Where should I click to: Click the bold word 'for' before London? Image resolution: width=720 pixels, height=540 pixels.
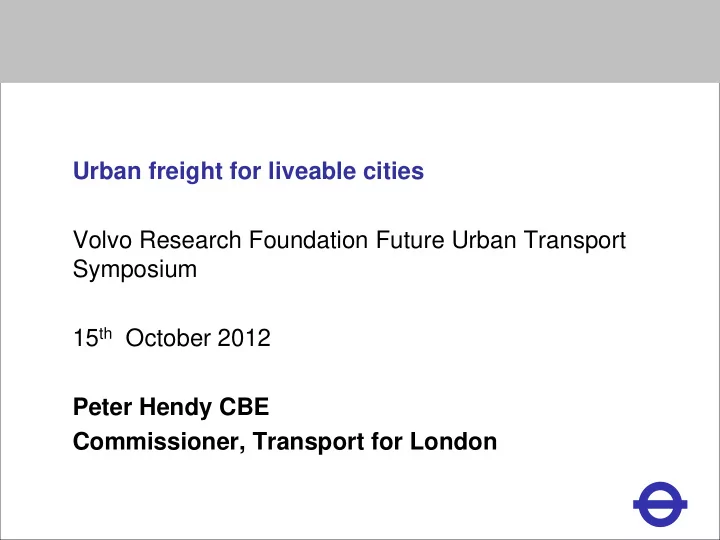[387, 441]
